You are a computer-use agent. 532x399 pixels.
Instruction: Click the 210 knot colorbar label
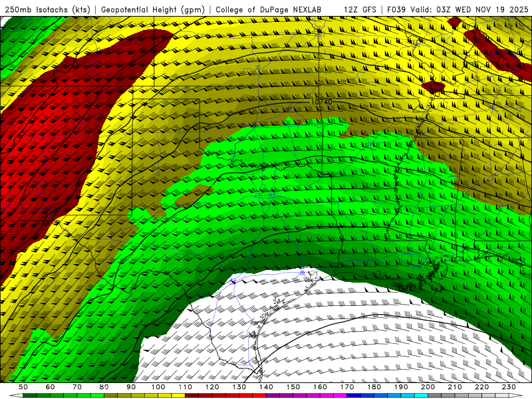pyautogui.click(x=455, y=387)
